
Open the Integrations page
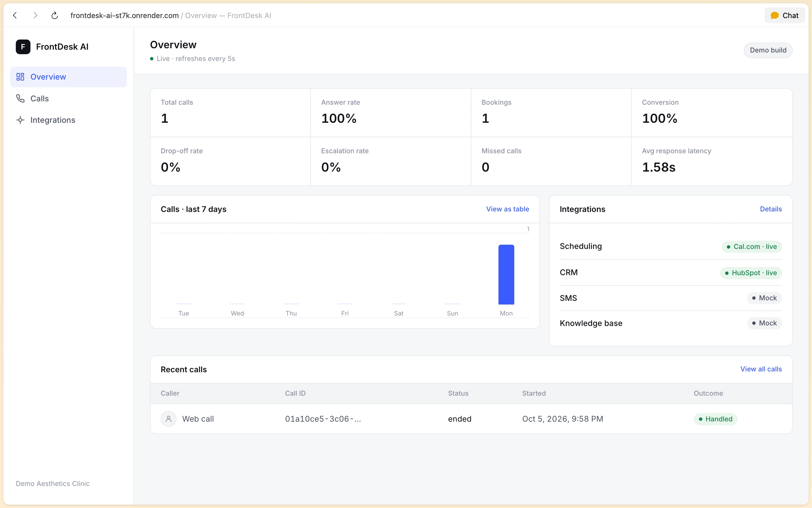point(69,120)
